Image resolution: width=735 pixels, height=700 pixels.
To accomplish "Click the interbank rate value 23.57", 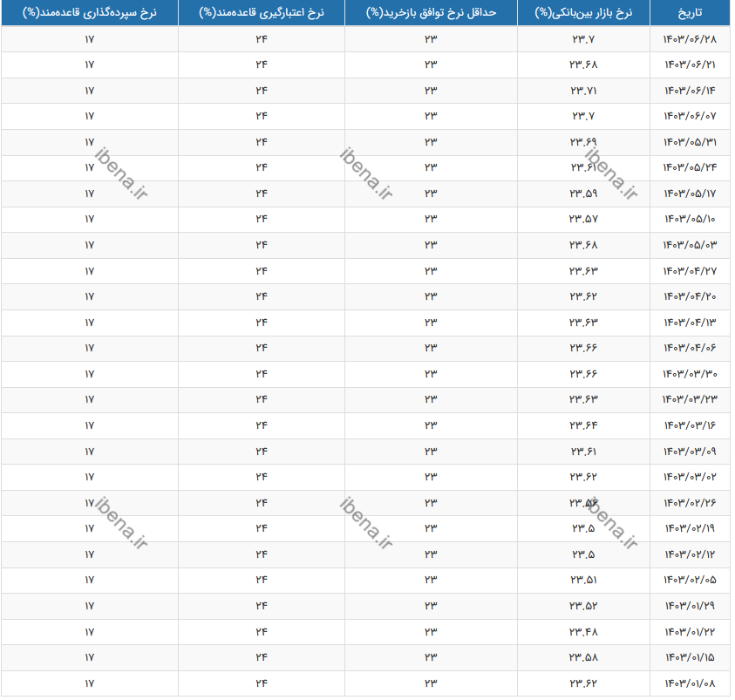I will [583, 220].
